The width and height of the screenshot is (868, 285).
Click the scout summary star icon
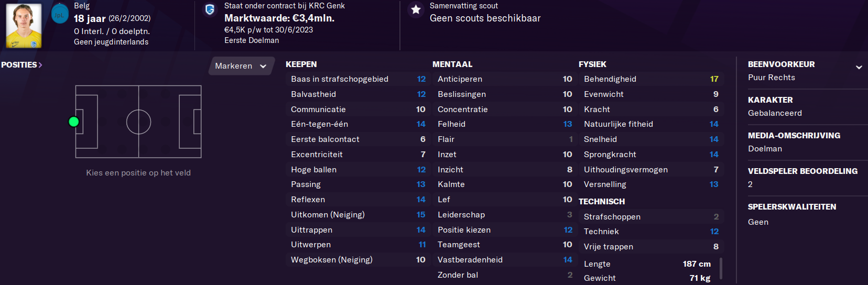[x=416, y=9]
